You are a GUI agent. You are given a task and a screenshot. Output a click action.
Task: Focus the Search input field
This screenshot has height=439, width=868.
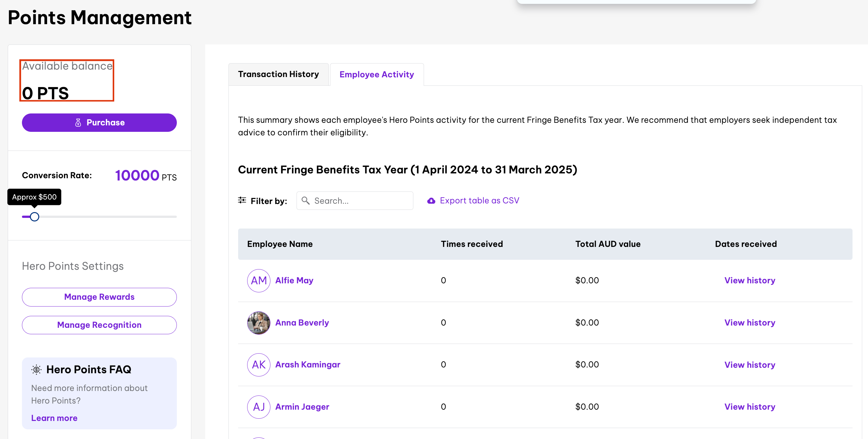point(360,201)
